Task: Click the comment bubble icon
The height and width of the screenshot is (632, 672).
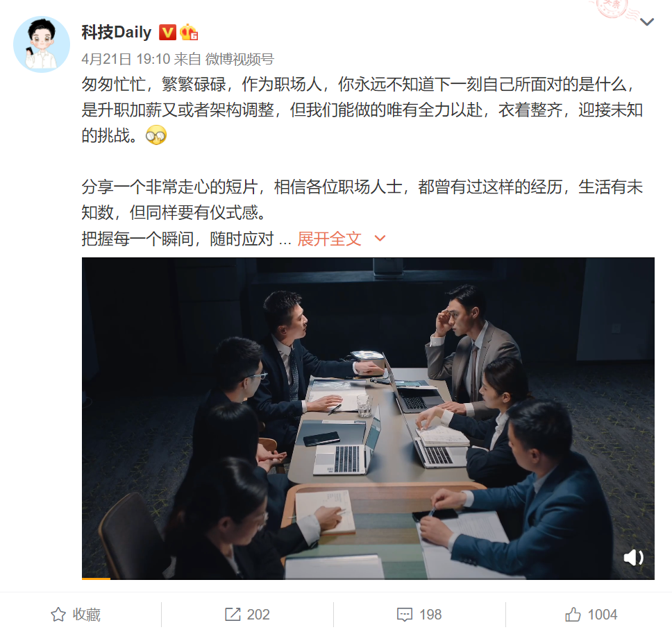Action: point(405,615)
